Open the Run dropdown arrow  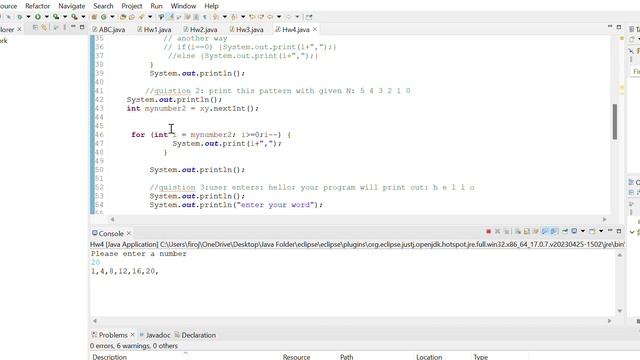tap(47, 17)
